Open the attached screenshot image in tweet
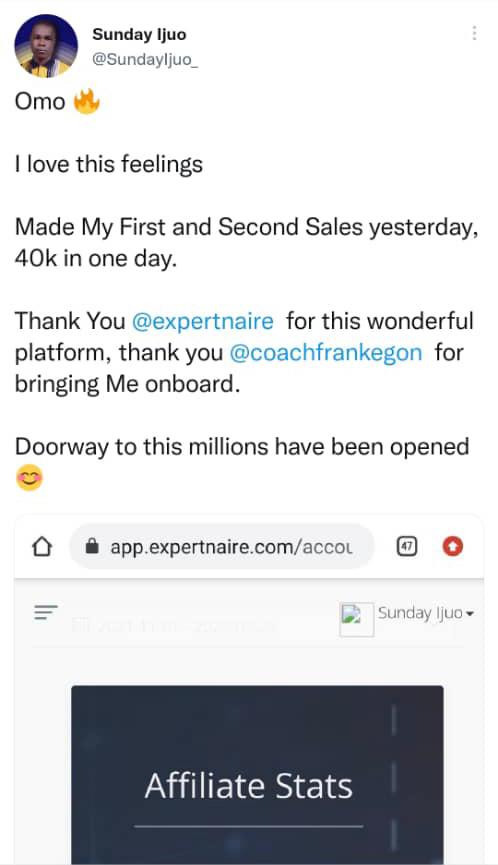Screen dimensions: 498x865 [x=249, y=690]
